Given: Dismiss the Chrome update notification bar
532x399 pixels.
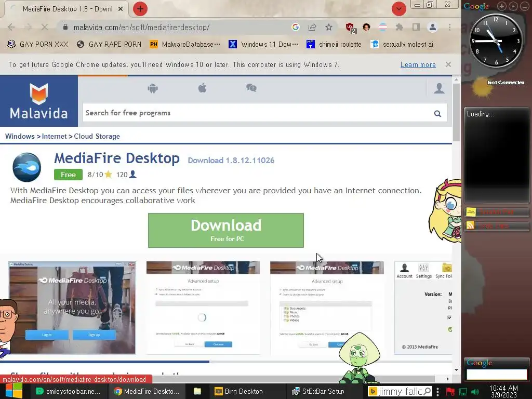Looking at the screenshot, I should (x=448, y=64).
